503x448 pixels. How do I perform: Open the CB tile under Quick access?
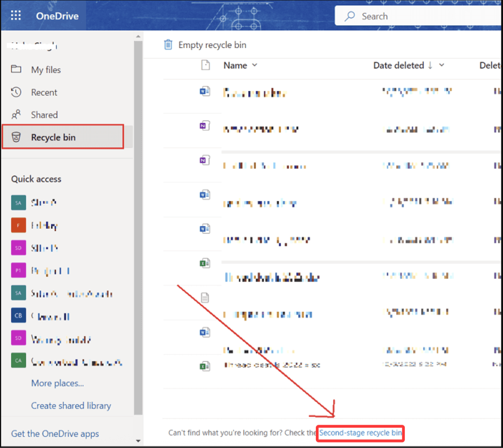18,315
